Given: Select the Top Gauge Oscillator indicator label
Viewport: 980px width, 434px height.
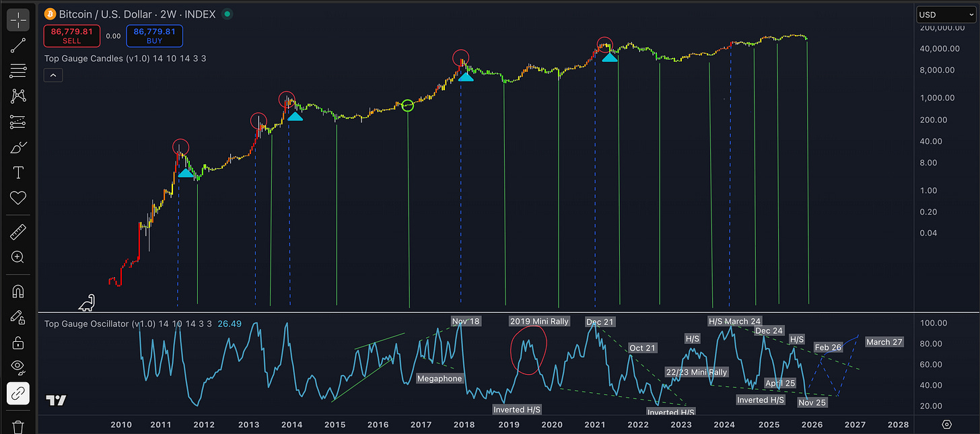Looking at the screenshot, I should [127, 324].
